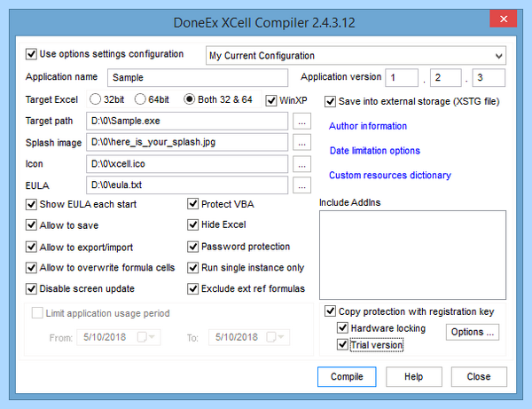Toggle Use options settings configuration checkbox
The width and height of the screenshot is (532, 409).
pos(31,54)
